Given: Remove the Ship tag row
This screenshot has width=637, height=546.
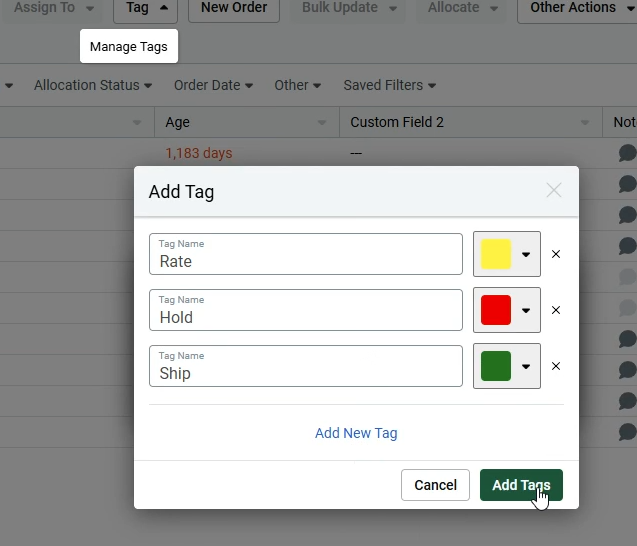Looking at the screenshot, I should coord(556,366).
